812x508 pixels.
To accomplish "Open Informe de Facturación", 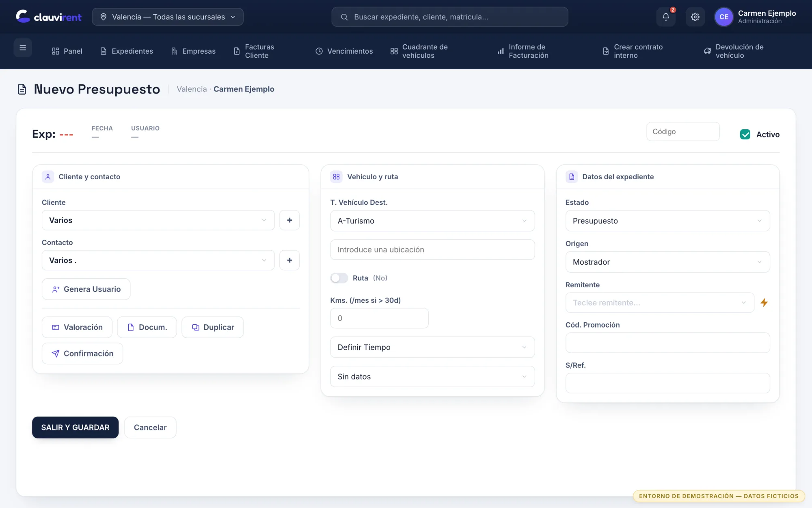I will [523, 51].
